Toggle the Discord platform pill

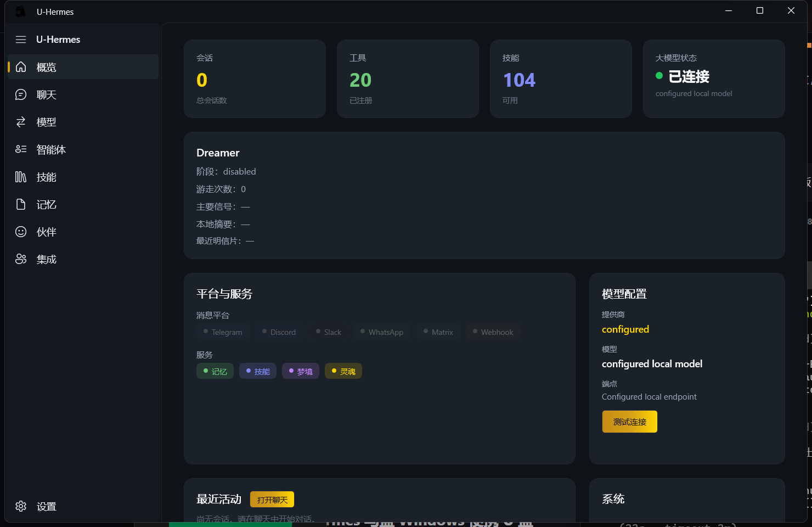(279, 332)
